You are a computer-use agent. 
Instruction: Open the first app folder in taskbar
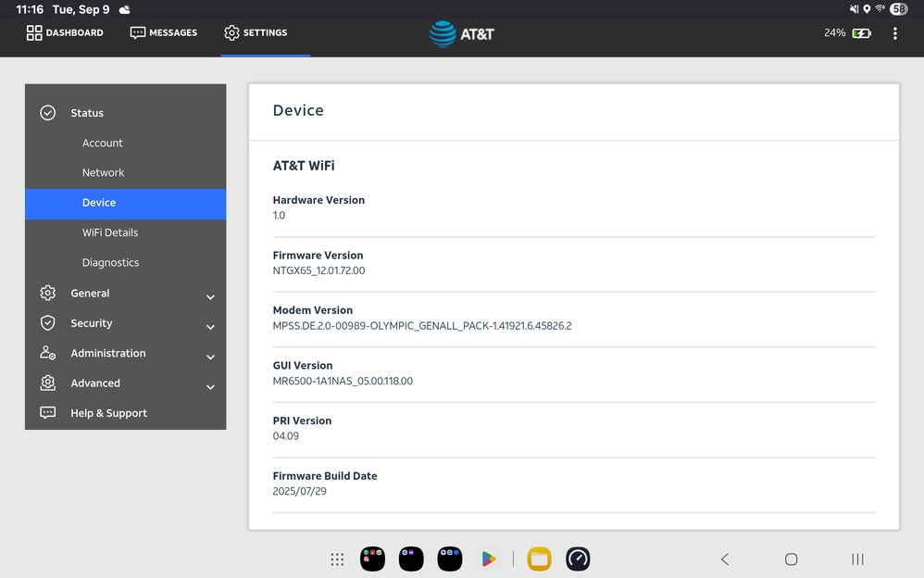(x=372, y=559)
